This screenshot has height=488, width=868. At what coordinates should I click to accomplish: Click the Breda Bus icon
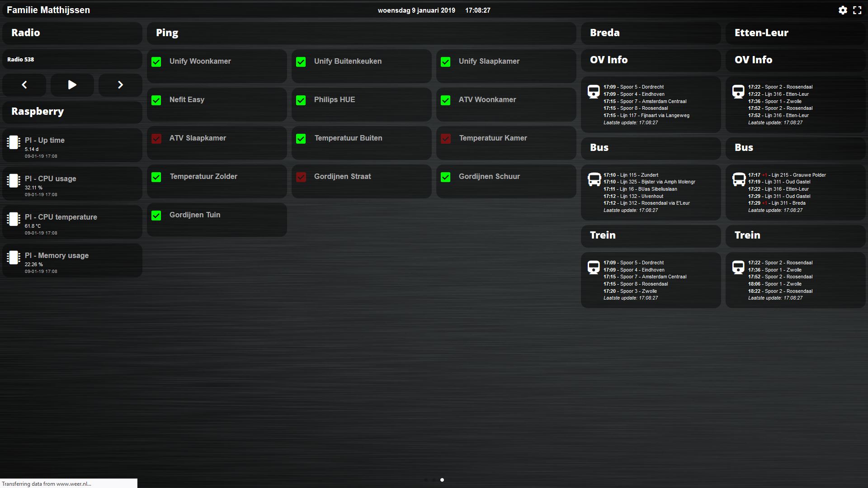pyautogui.click(x=594, y=179)
